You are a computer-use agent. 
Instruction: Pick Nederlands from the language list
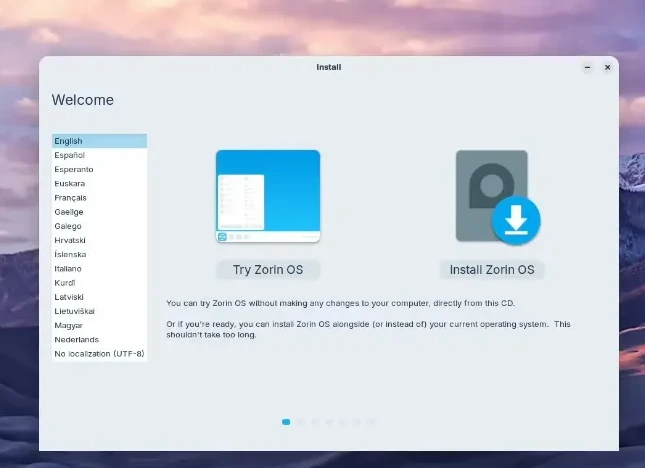pos(100,340)
